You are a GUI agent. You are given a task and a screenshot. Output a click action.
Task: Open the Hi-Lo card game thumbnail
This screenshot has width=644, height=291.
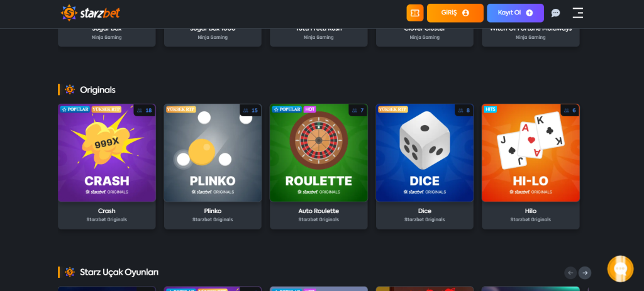pyautogui.click(x=531, y=153)
